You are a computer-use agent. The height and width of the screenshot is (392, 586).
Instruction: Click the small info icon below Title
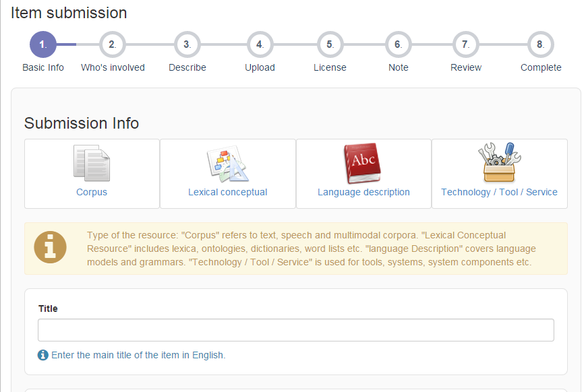[x=43, y=355]
